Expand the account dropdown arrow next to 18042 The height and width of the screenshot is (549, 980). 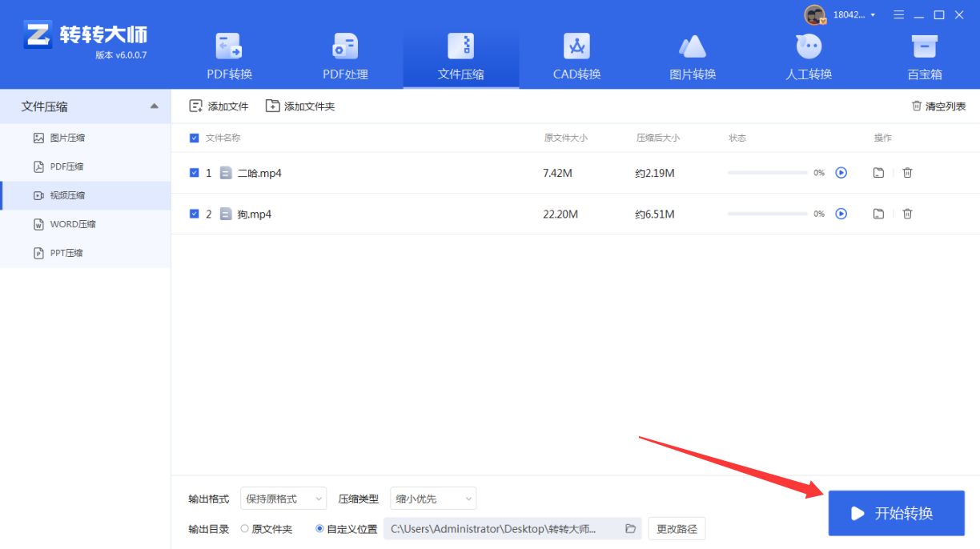pos(873,15)
